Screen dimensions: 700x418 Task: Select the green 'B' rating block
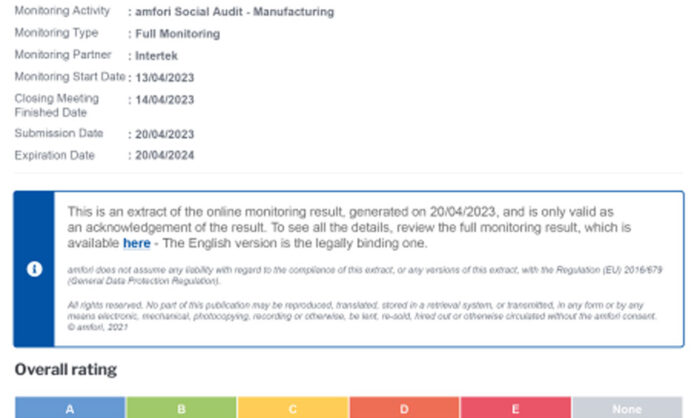[181, 408]
